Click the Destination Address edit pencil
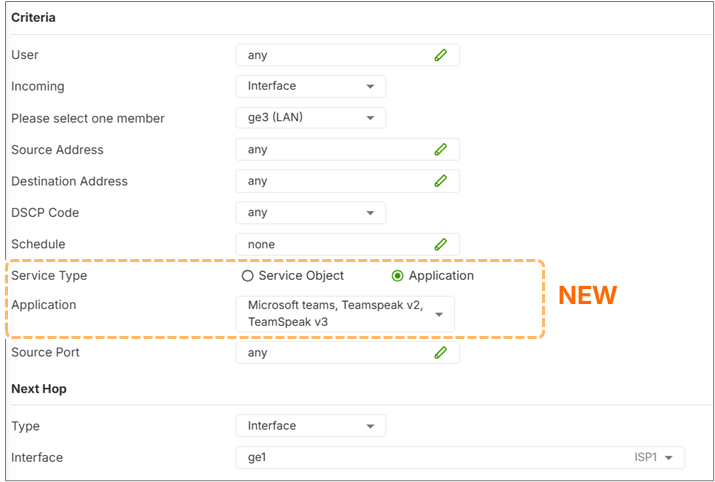This screenshot has height=482, width=715. pos(440,181)
